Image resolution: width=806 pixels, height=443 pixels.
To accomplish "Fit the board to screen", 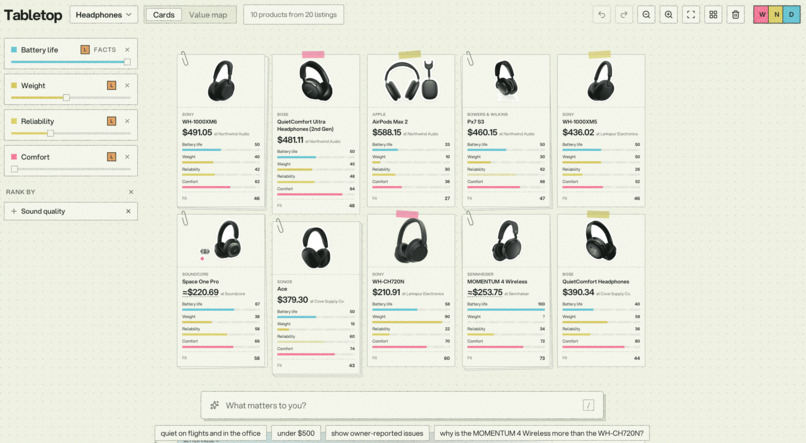I will [x=691, y=15].
